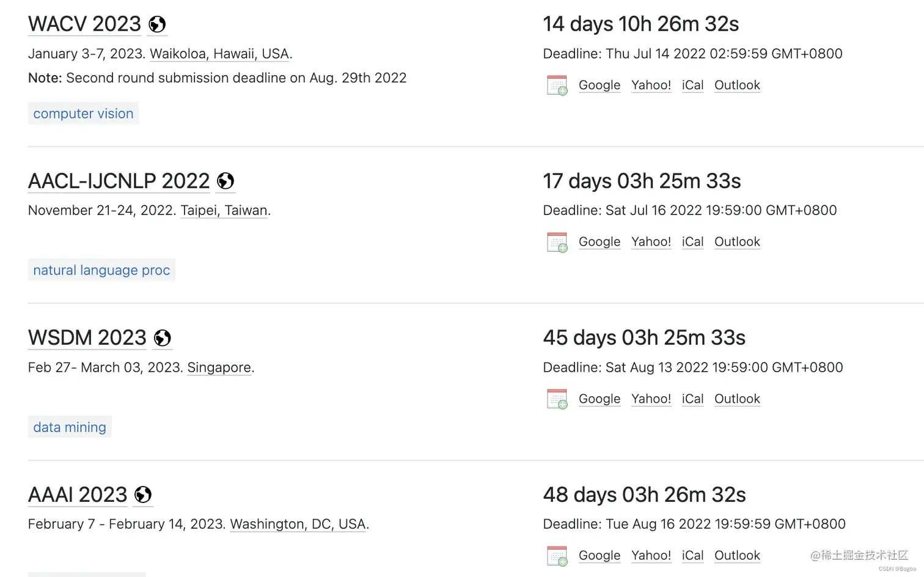Open the globe icon beside AACL-IJCNLP 2022

(226, 181)
